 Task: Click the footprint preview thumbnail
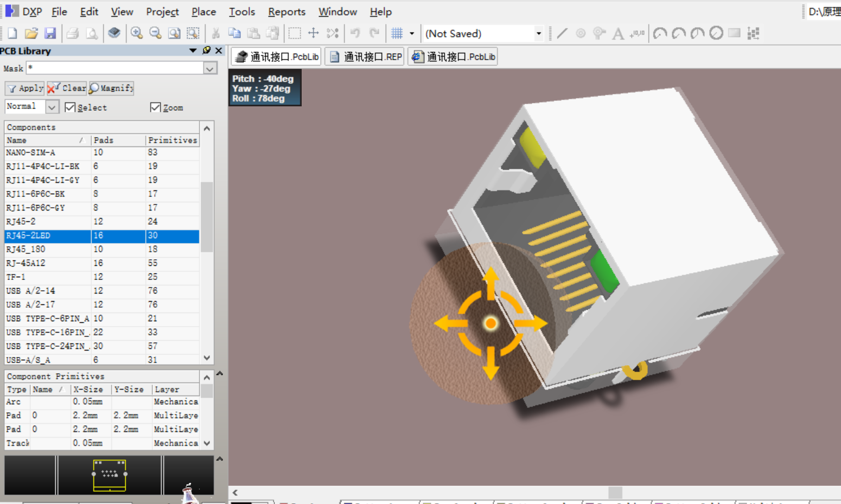110,475
